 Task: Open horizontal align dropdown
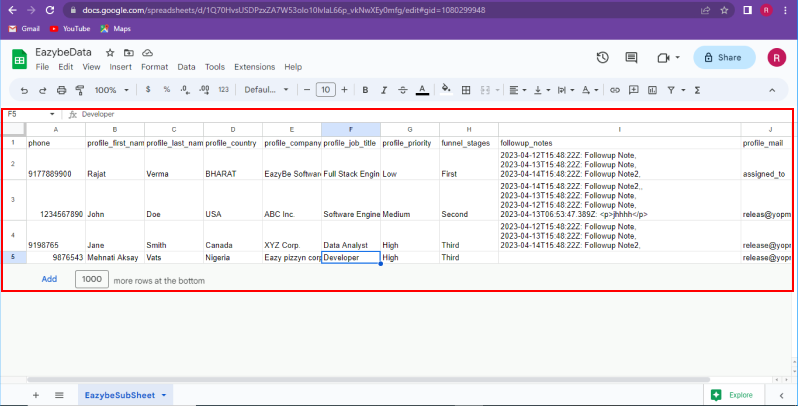click(x=518, y=90)
